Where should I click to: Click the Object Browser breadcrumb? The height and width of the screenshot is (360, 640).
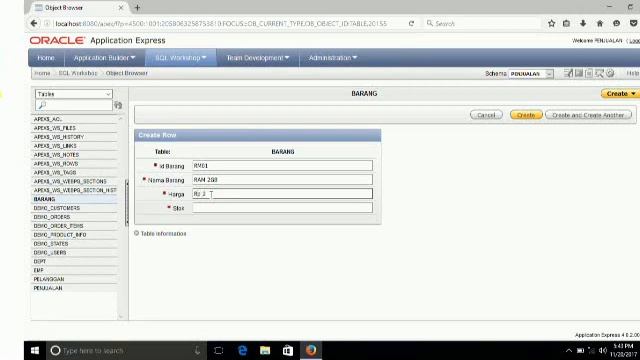point(127,73)
